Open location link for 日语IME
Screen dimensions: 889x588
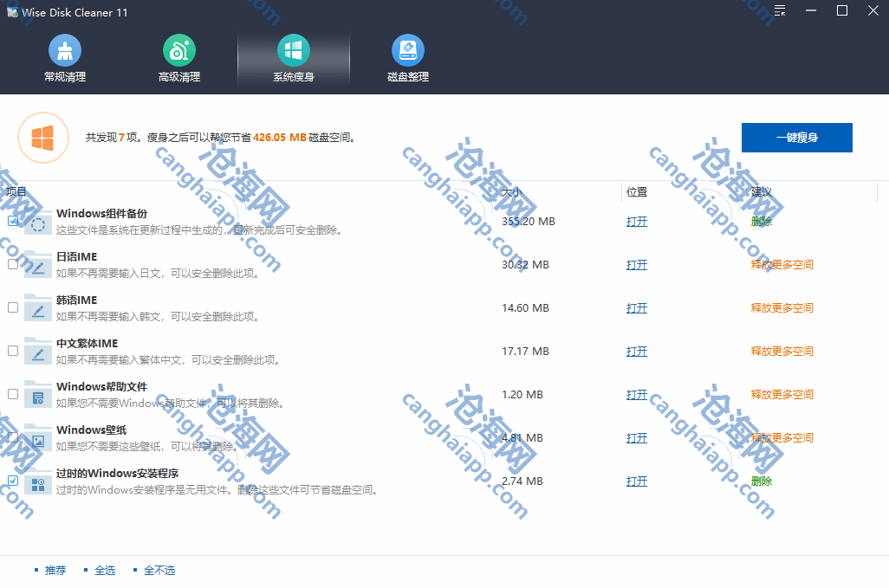pyautogui.click(x=637, y=265)
